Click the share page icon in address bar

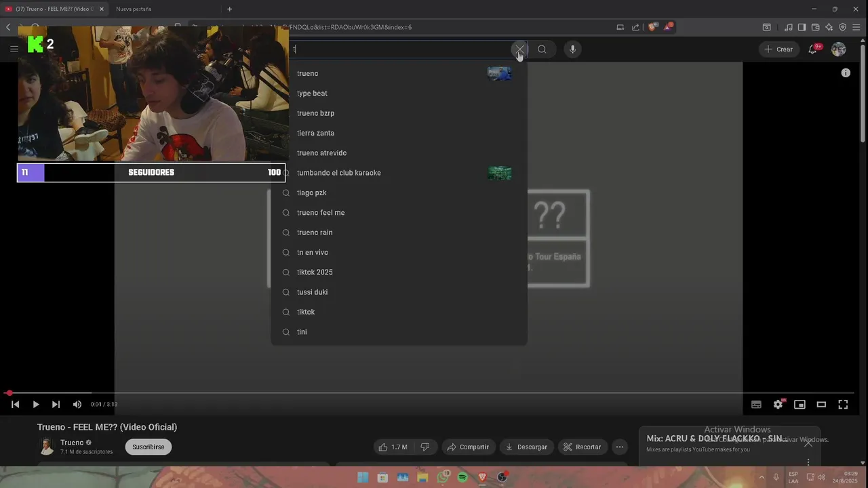pyautogui.click(x=635, y=27)
